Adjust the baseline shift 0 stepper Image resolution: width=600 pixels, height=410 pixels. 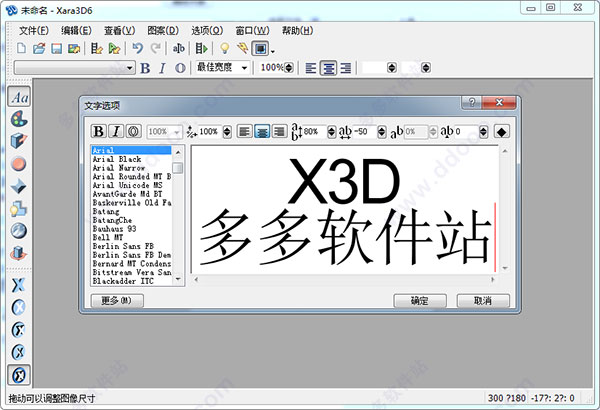(483, 132)
